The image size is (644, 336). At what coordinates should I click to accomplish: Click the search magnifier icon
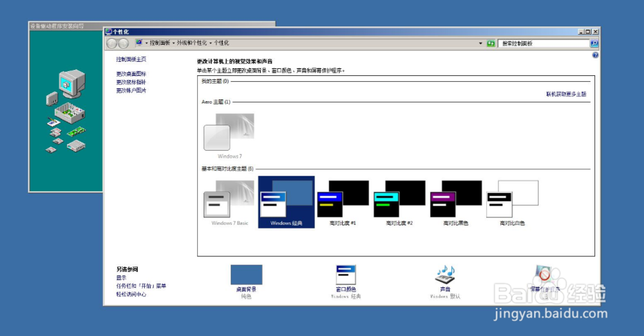594,43
